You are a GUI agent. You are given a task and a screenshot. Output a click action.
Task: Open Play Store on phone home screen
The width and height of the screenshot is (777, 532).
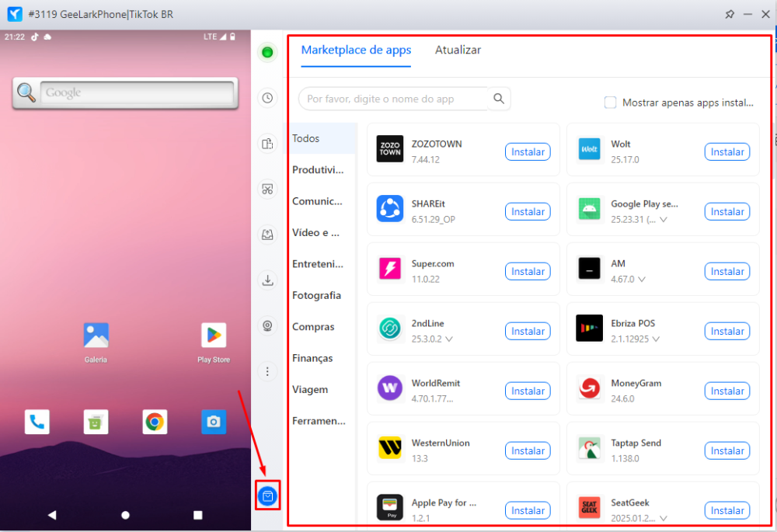coord(214,342)
